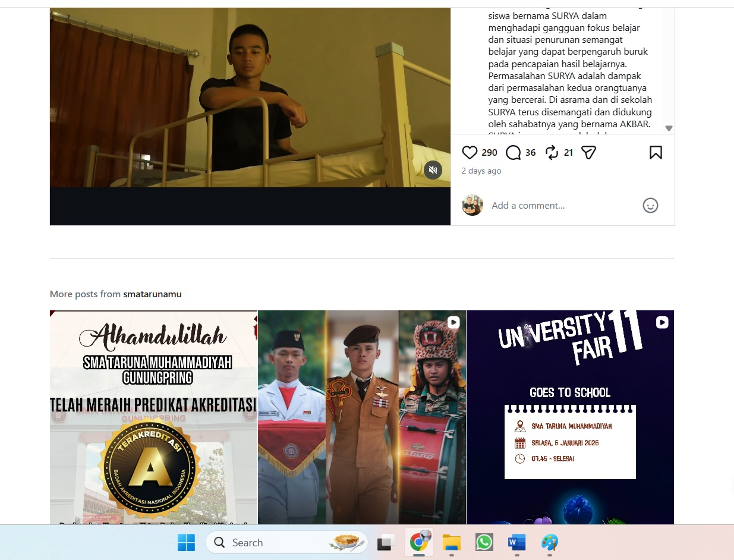This screenshot has width=734, height=560.
Task: Open comments via the speech bubble icon
Action: tap(513, 153)
